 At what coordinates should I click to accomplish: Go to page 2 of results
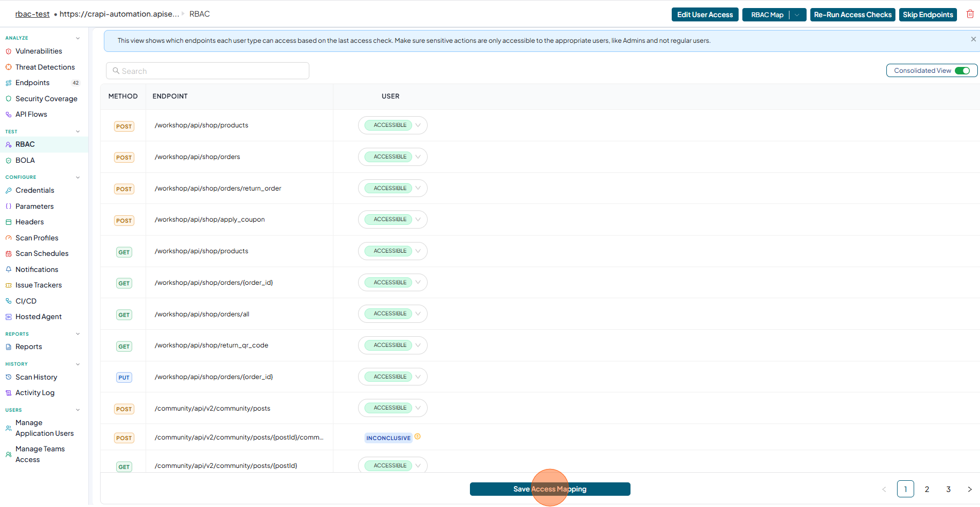pos(927,489)
